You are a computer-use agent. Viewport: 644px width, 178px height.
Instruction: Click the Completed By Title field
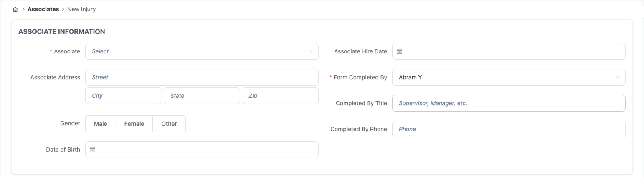[x=508, y=103]
